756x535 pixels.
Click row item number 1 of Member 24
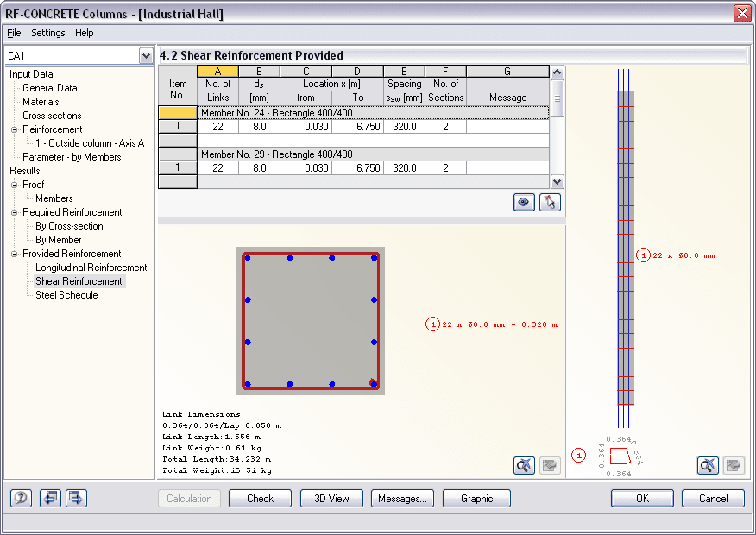click(x=178, y=127)
